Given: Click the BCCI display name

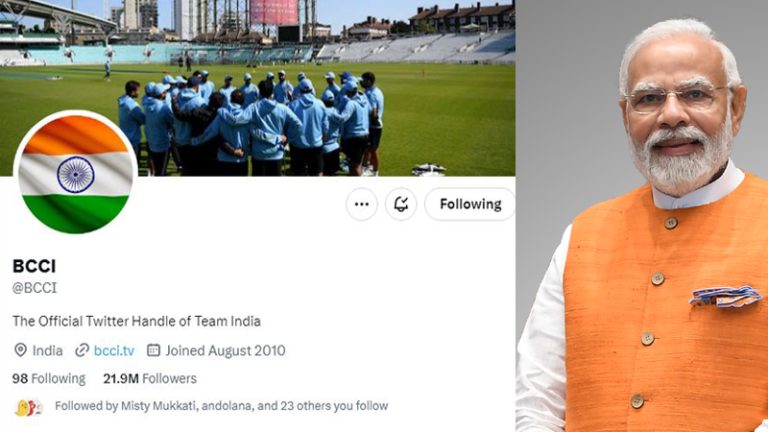Looking at the screenshot, I should pyautogui.click(x=34, y=266).
